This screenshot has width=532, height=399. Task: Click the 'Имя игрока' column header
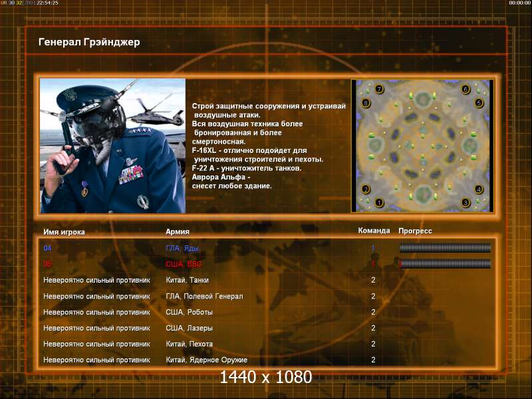pos(64,232)
